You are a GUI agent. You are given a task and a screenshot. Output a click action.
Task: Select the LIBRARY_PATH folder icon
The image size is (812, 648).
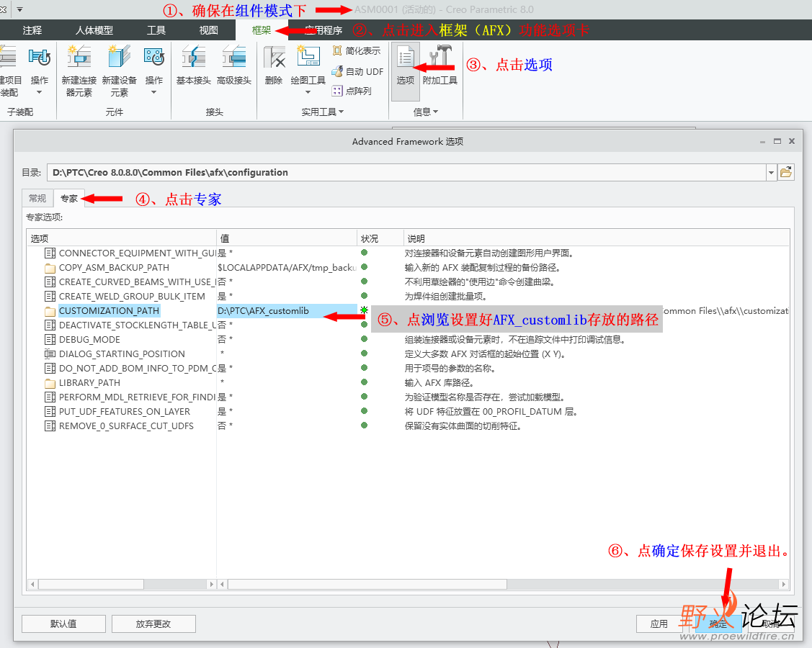(x=50, y=384)
